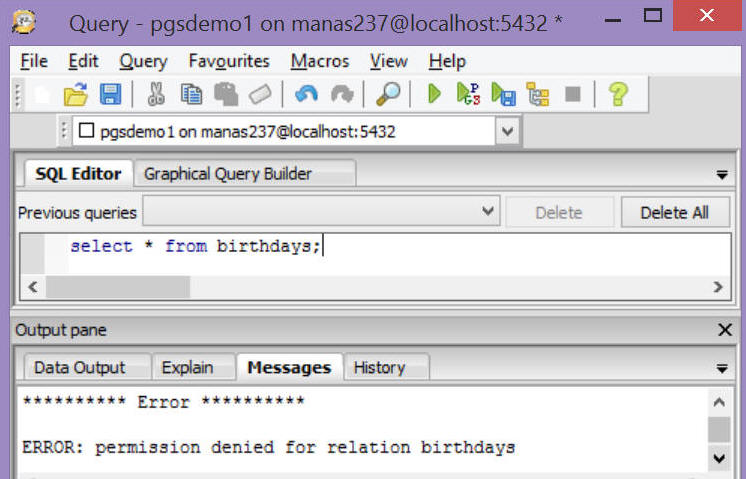Open the Macros menu

tap(320, 61)
